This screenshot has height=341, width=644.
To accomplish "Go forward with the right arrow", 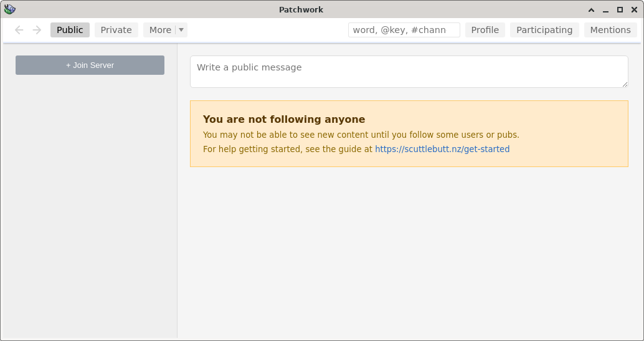I will [x=37, y=30].
